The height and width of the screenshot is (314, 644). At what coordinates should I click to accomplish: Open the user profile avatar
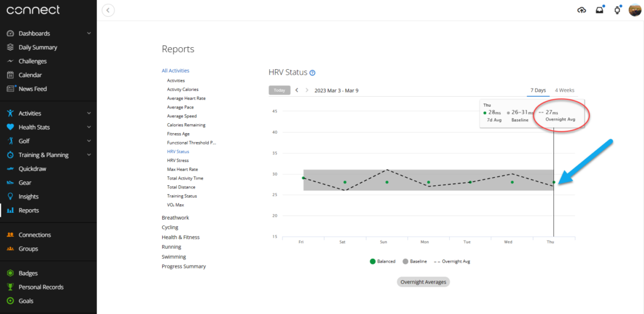(x=635, y=10)
